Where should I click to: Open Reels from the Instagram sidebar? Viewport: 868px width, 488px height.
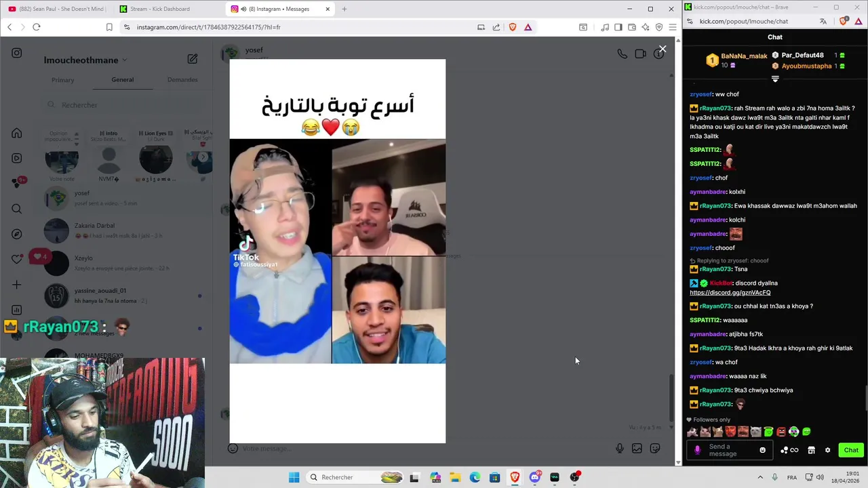tap(17, 158)
